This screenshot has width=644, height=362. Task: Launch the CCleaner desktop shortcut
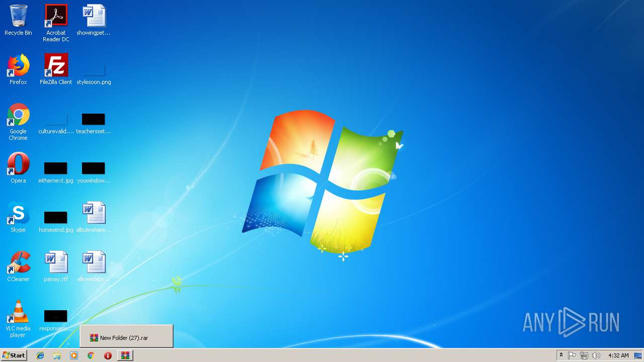(18, 266)
